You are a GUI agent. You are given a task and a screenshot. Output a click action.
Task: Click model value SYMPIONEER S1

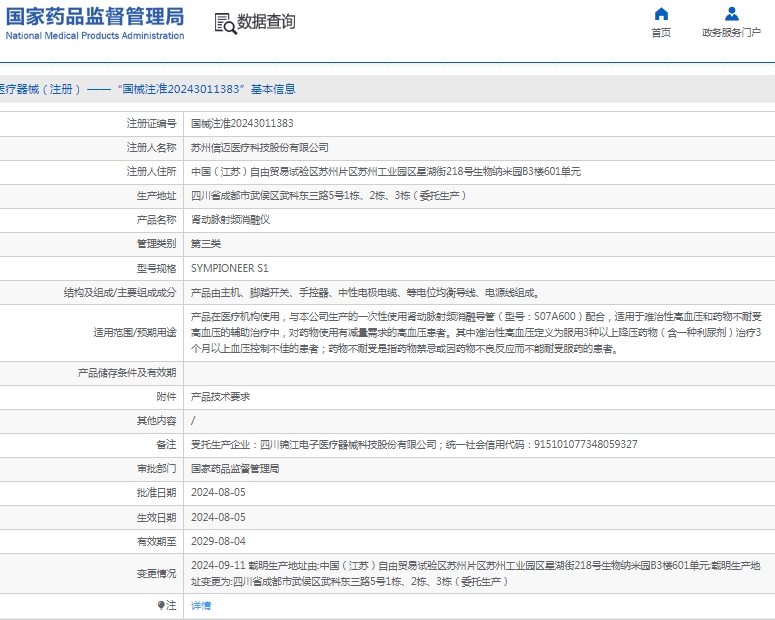point(230,268)
